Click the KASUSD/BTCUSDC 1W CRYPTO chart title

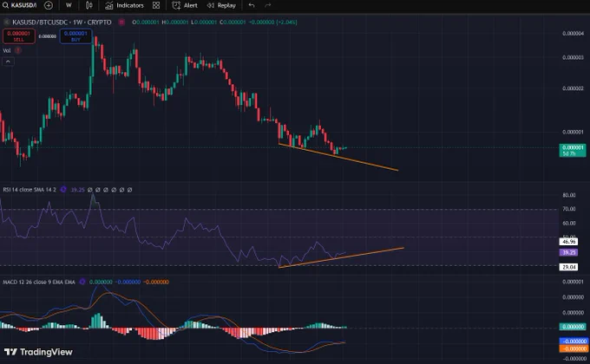coord(62,23)
